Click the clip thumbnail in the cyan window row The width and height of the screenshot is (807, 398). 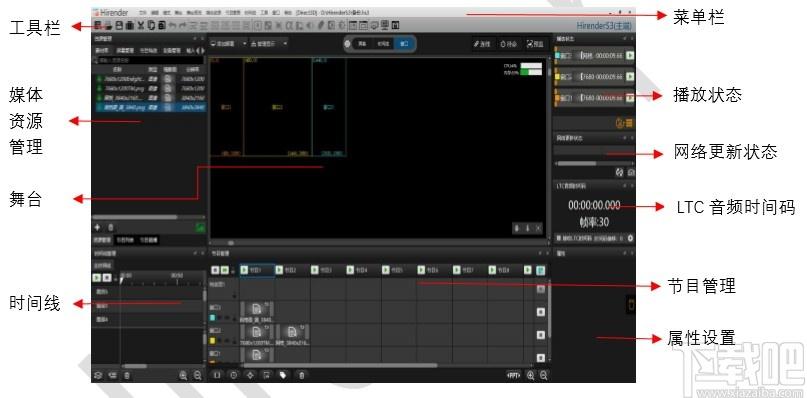coord(257,309)
